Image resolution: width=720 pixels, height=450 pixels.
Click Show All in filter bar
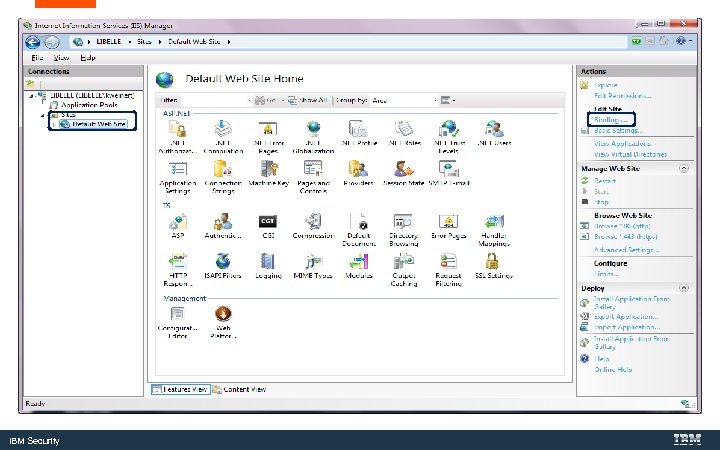(x=308, y=100)
